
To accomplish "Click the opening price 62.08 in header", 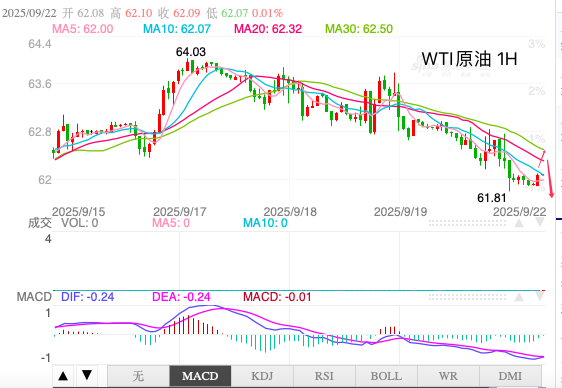I will 91,13.
